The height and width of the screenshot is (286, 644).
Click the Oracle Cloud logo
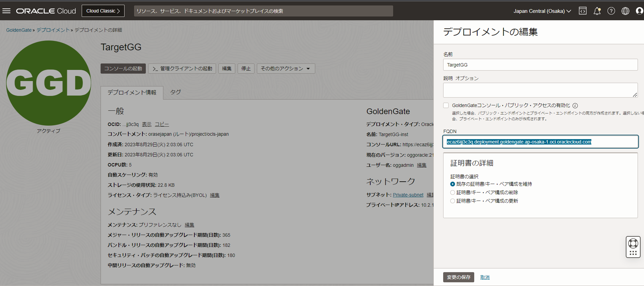[46, 11]
